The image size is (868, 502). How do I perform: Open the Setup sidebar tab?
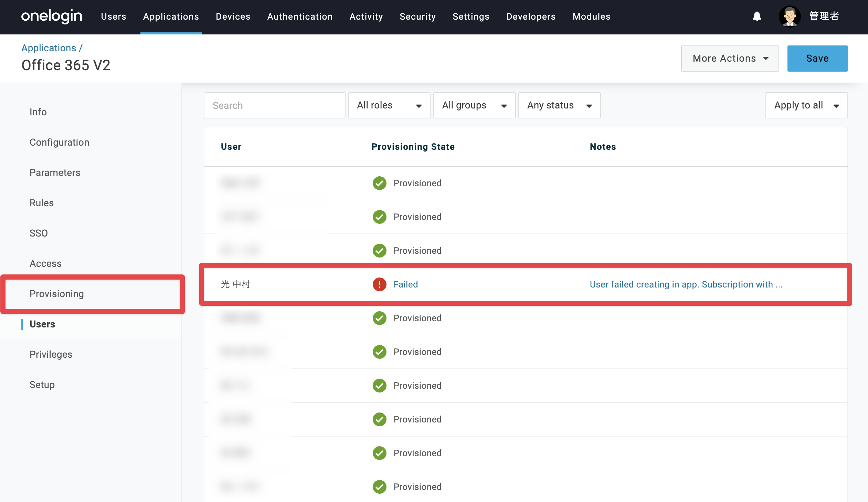42,385
